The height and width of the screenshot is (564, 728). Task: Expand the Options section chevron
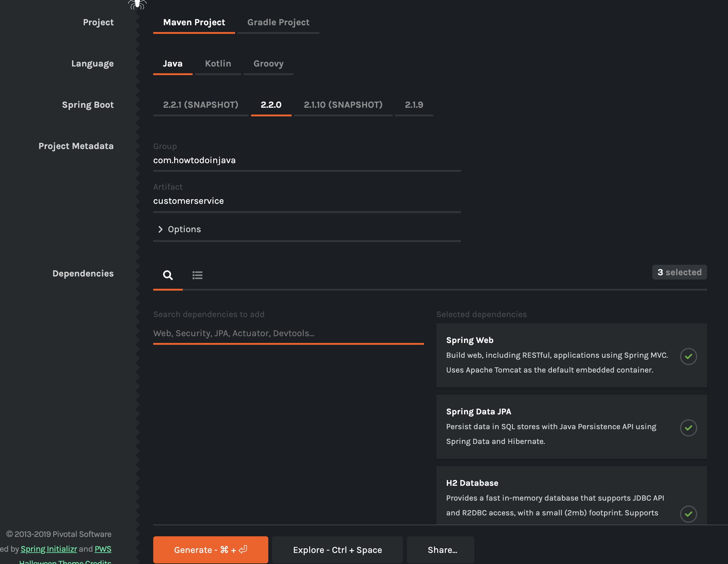[160, 229]
